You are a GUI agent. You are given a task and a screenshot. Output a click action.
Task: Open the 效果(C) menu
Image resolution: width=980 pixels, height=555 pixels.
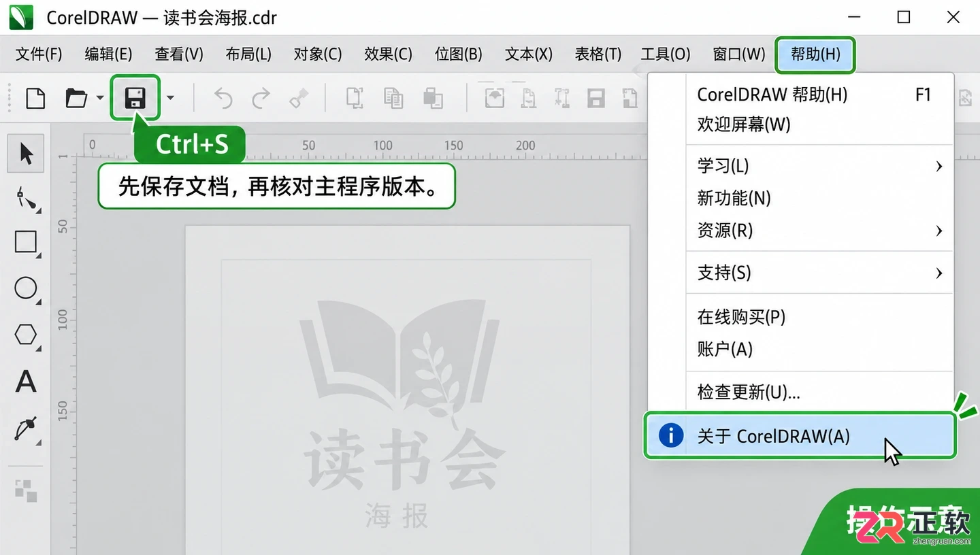[x=388, y=54]
